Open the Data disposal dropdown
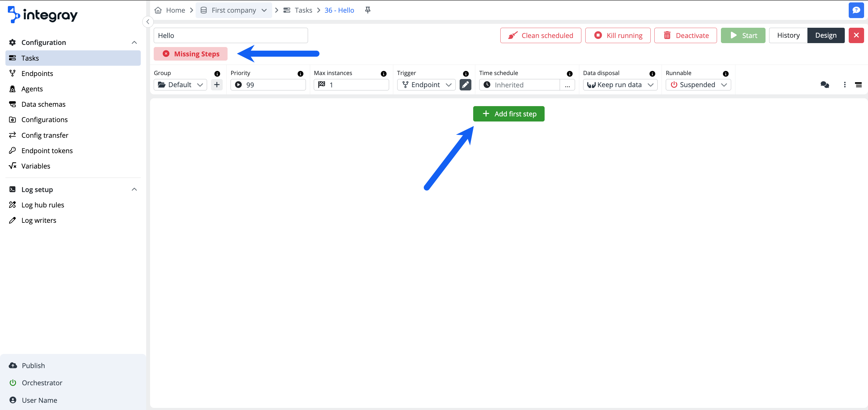This screenshot has height=410, width=868. (x=620, y=85)
